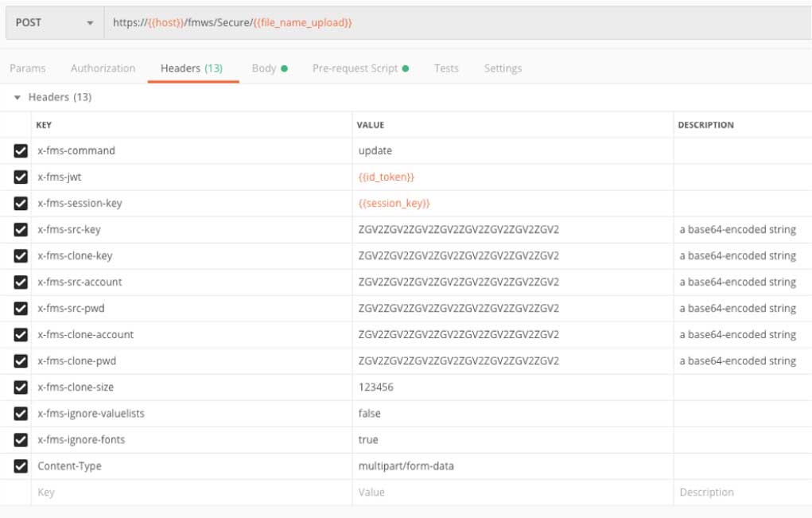
Task: Open the Settings tab
Action: click(503, 68)
